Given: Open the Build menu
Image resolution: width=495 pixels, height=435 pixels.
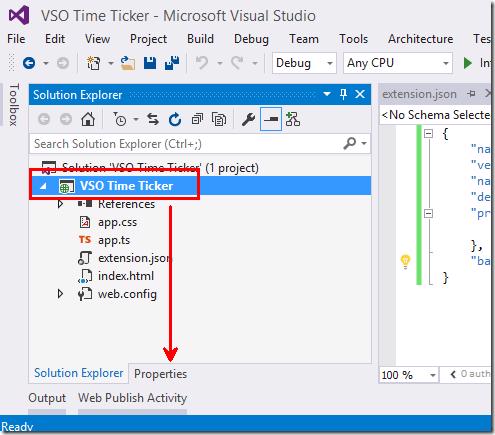Looking at the screenshot, I should click(x=200, y=39).
